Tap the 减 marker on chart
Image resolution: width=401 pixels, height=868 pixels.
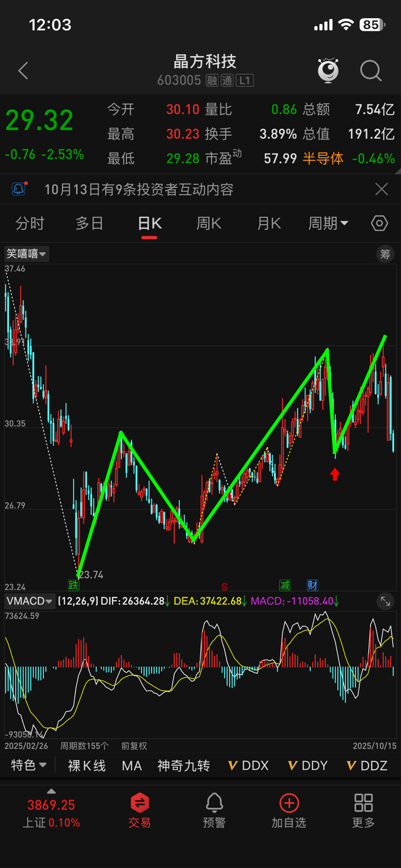click(285, 585)
